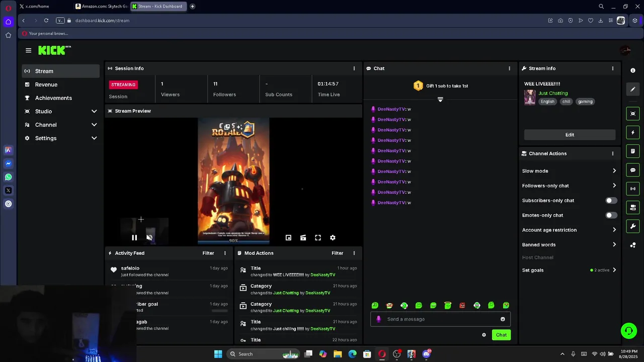
Task: Open the stream preview settings gear
Action: (333, 238)
